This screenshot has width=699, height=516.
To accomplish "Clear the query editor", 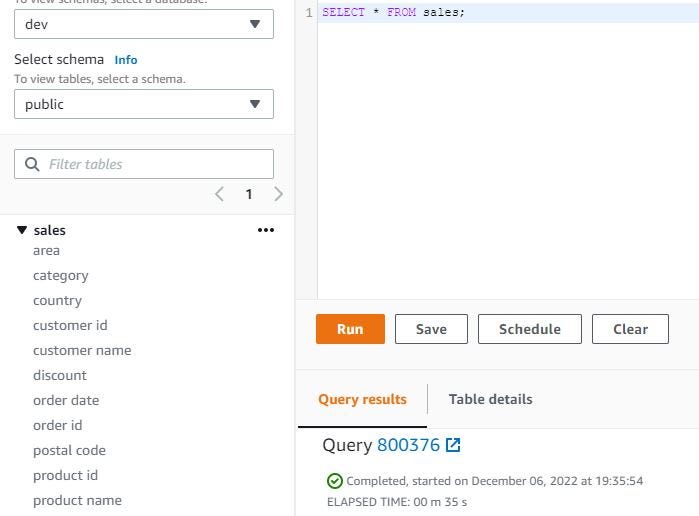I will coord(630,329).
